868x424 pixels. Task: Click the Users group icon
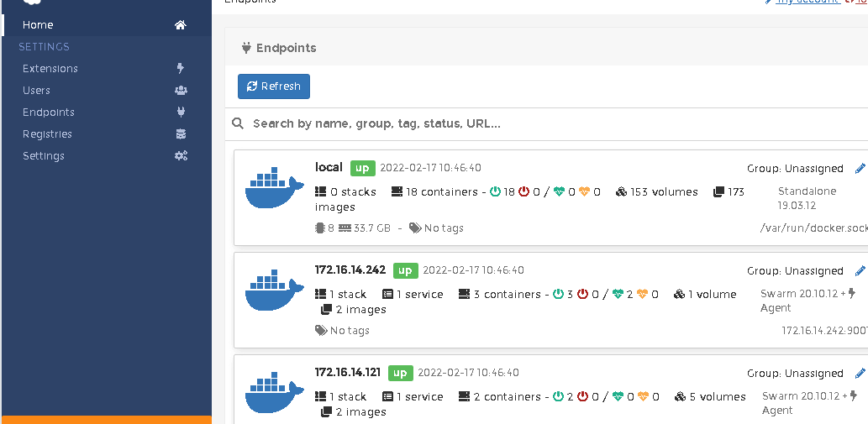(181, 90)
